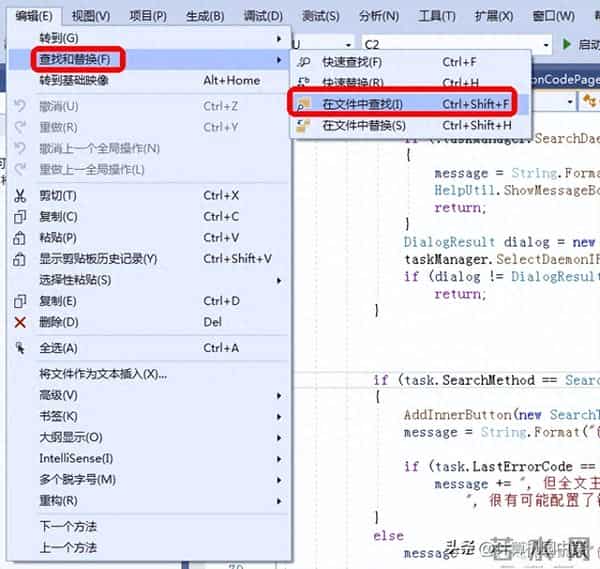
Task: Click the select-all cursor icon
Action: [x=20, y=348]
